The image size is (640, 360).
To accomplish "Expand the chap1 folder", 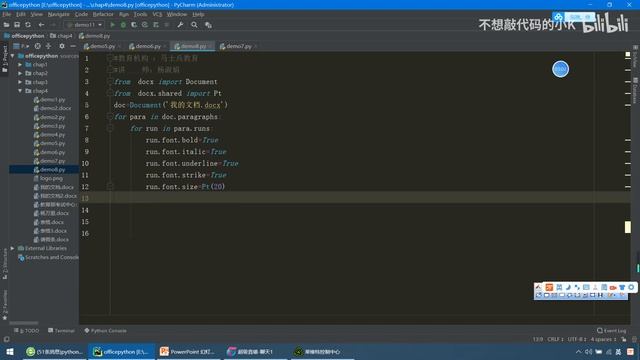I will pos(20,64).
